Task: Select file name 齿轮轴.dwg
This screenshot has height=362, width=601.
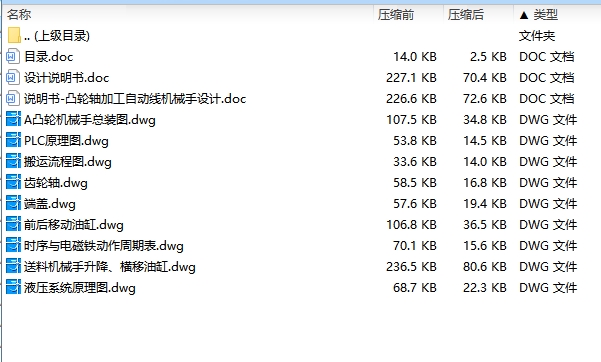Action: (56, 183)
